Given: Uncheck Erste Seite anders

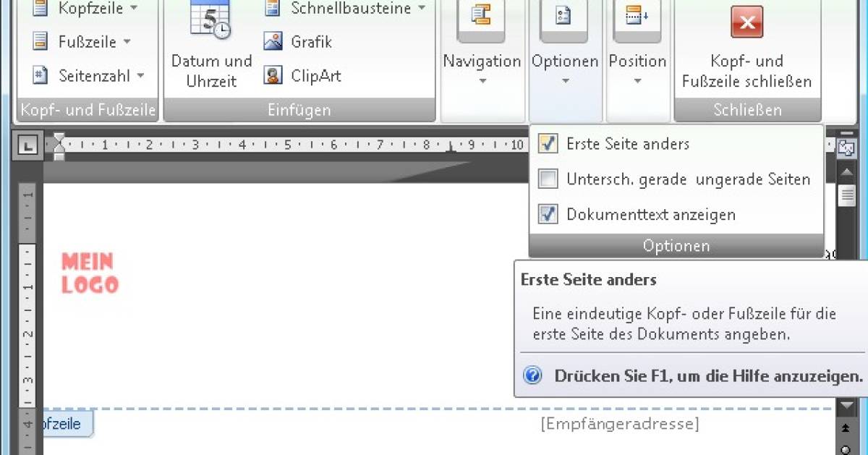Looking at the screenshot, I should point(548,143).
